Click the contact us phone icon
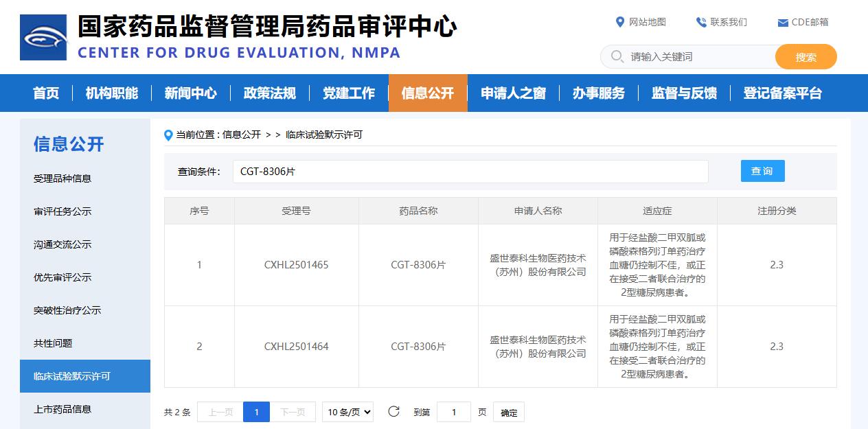The image size is (868, 429). (x=701, y=22)
